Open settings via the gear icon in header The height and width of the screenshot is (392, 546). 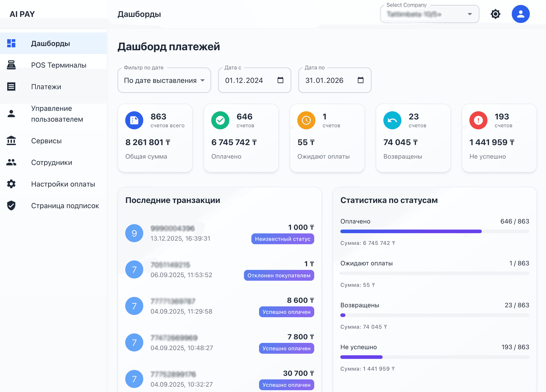495,14
